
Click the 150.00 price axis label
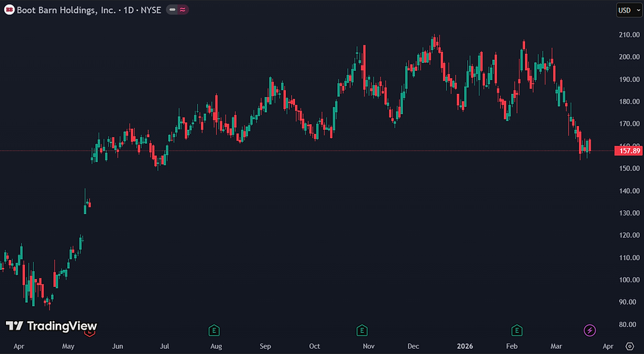[630, 168]
